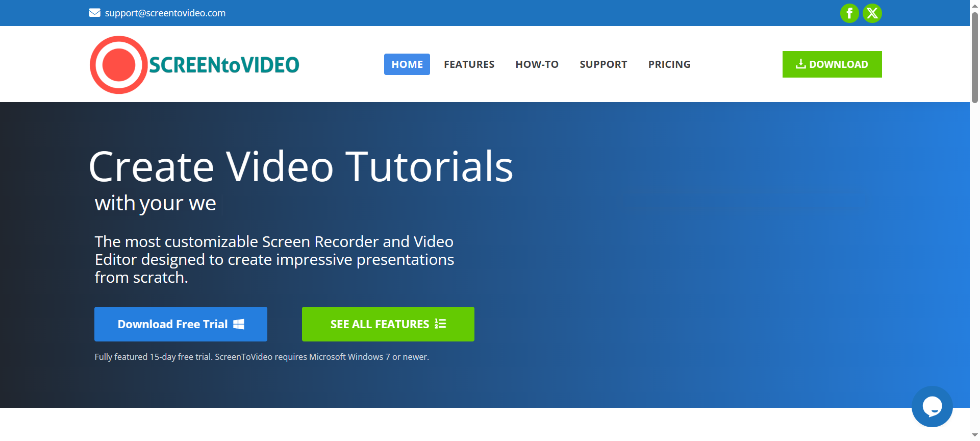Open the X (Twitter) social icon
Image resolution: width=980 pixels, height=441 pixels.
pyautogui.click(x=872, y=13)
